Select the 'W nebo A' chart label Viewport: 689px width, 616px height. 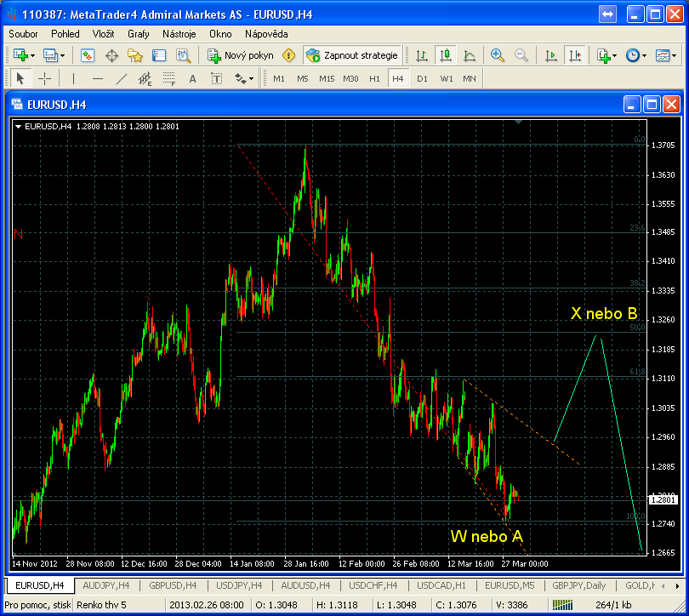coord(487,537)
